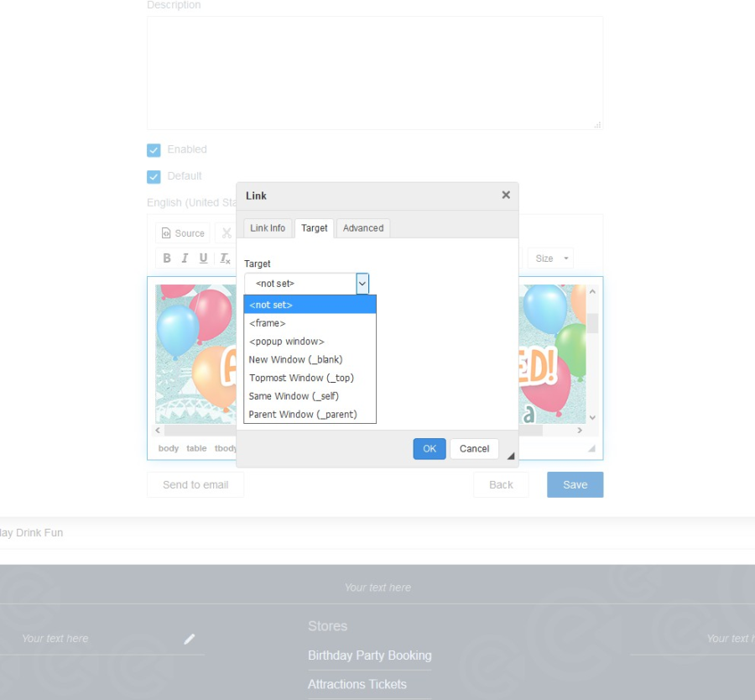Click the Italic formatting icon

coord(185,259)
